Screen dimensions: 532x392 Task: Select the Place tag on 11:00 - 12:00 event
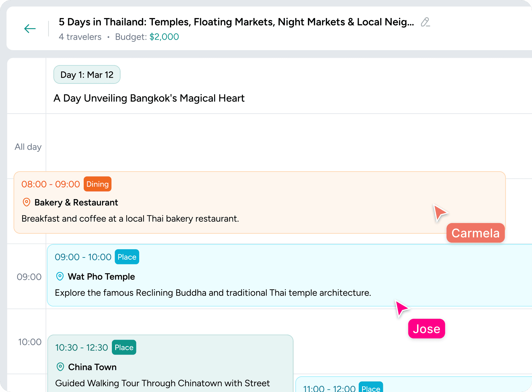click(371, 387)
